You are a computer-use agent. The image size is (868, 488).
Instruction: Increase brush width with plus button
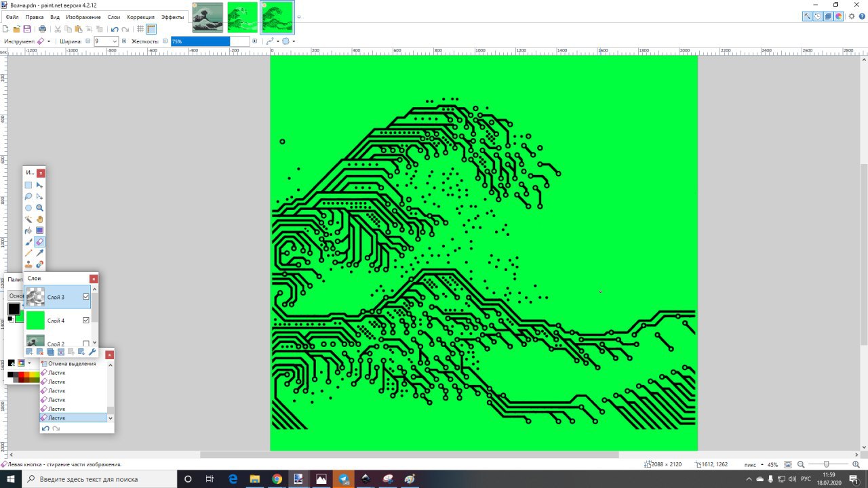[124, 41]
